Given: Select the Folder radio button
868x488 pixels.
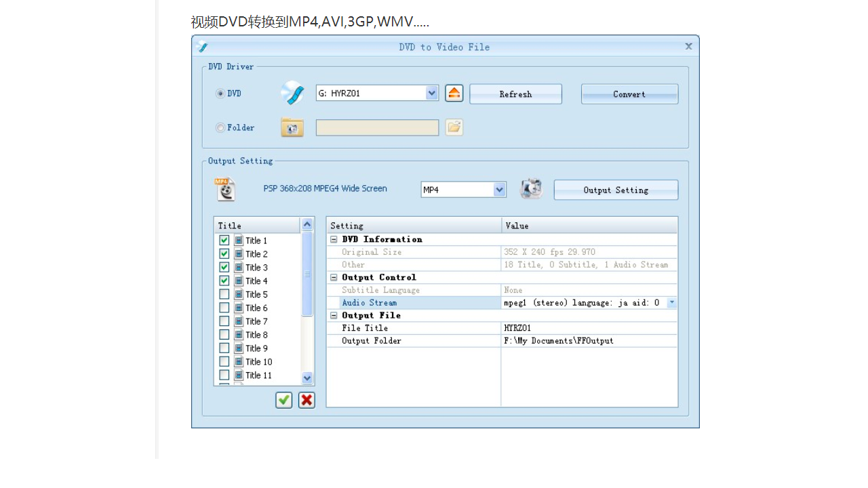Looking at the screenshot, I should 220,128.
